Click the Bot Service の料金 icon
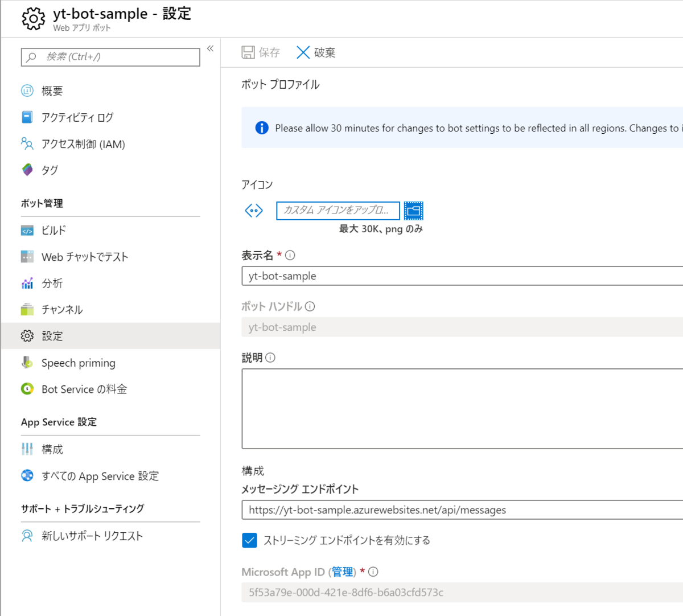The image size is (683, 616). (x=27, y=389)
